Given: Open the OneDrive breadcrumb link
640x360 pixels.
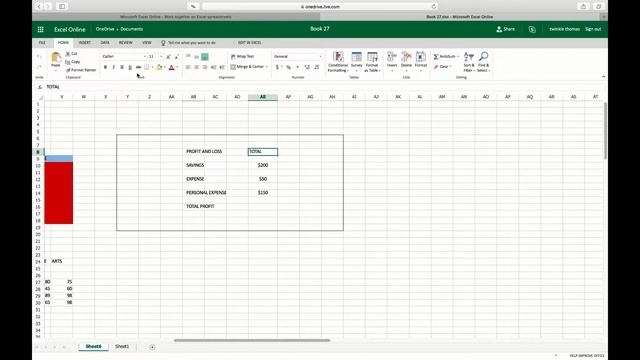Looking at the screenshot, I should click(105, 29).
